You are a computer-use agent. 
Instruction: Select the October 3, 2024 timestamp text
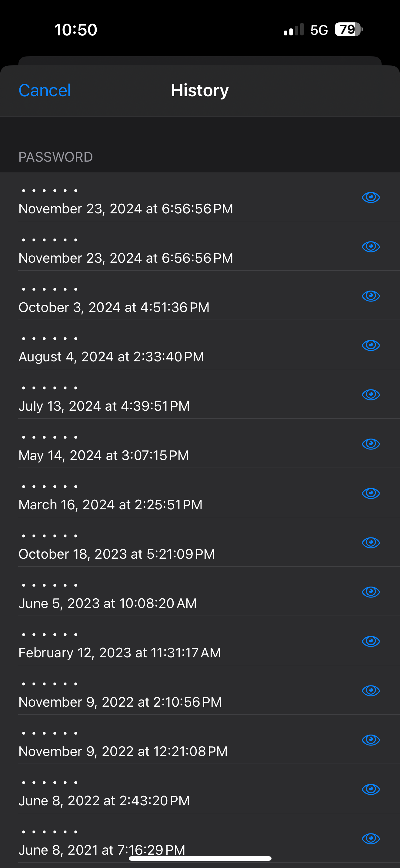pyautogui.click(x=114, y=307)
